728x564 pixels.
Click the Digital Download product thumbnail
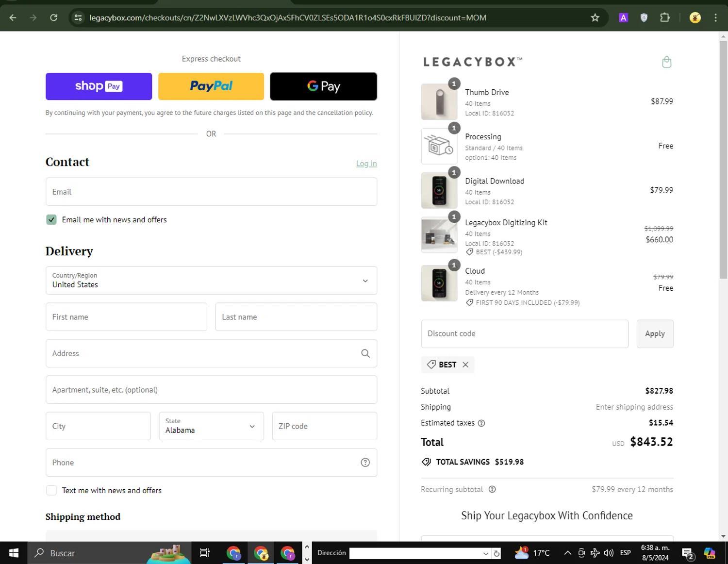point(439,190)
